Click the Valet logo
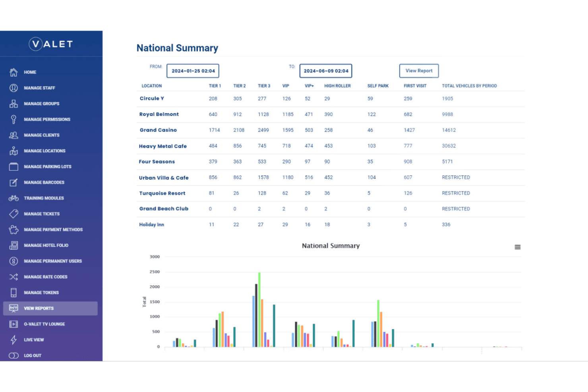Viewport: 588px width, 392px height. [51, 44]
